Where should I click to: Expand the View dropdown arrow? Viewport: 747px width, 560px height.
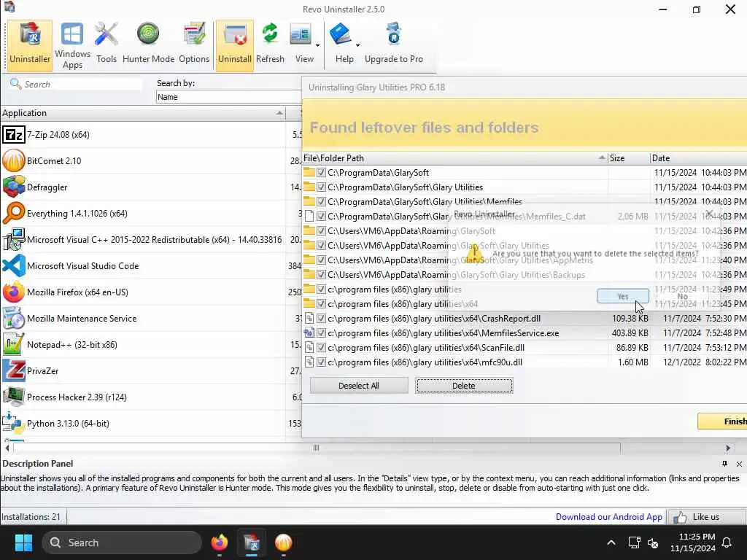pos(318,46)
